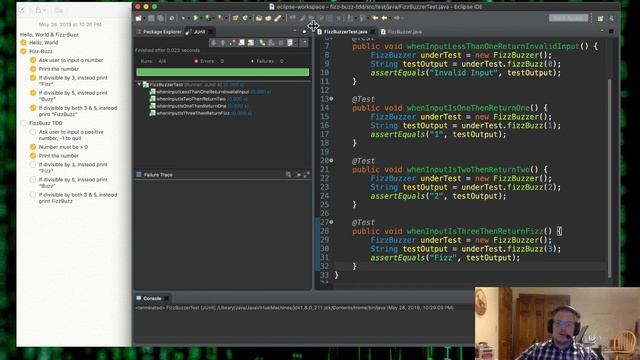Image resolution: width=640 pixels, height=360 pixels.
Task: Open the Notes lock dropdown icon
Action: click(x=40, y=10)
